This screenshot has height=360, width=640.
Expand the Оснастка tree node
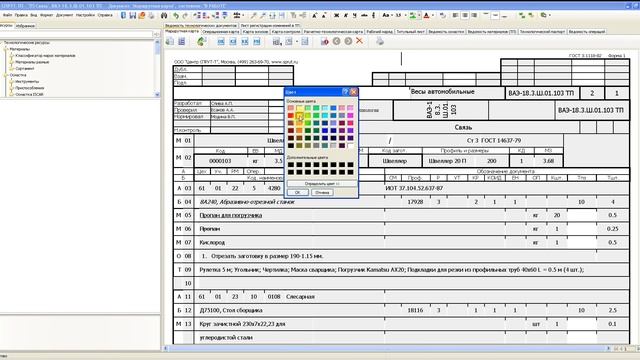click(x=7, y=75)
